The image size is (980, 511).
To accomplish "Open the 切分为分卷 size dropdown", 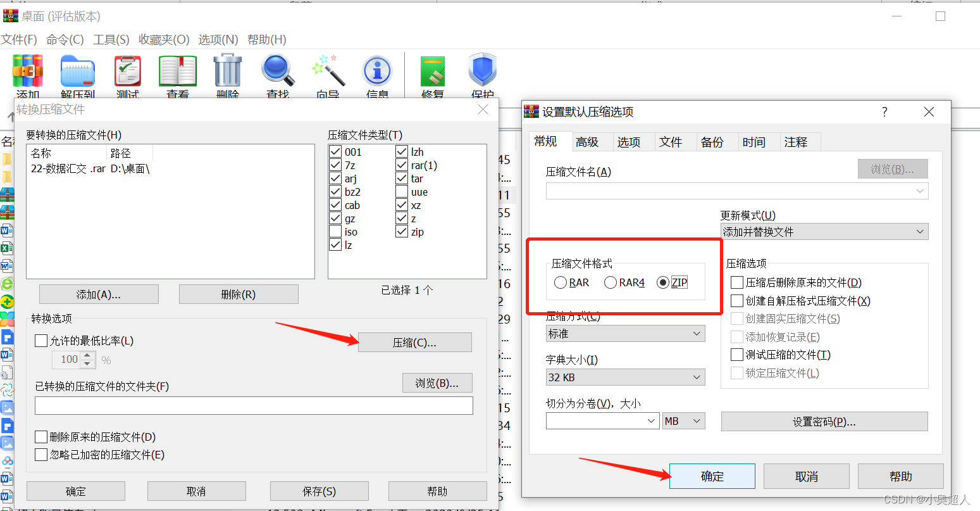I will click(x=652, y=421).
